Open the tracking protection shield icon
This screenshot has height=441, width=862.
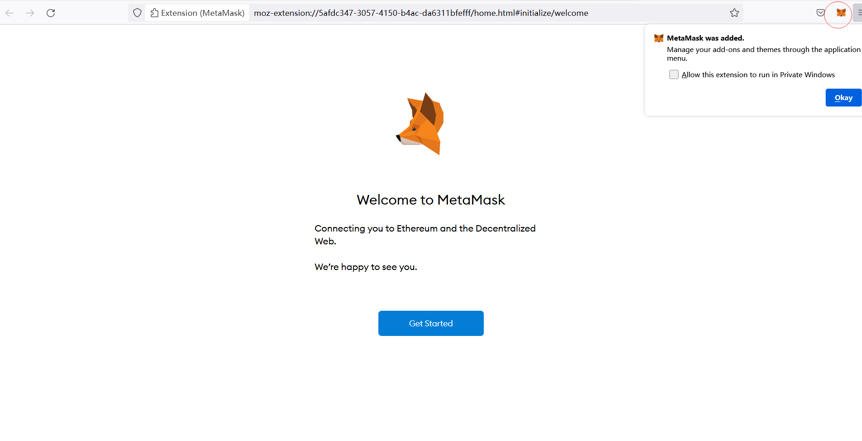coord(137,13)
